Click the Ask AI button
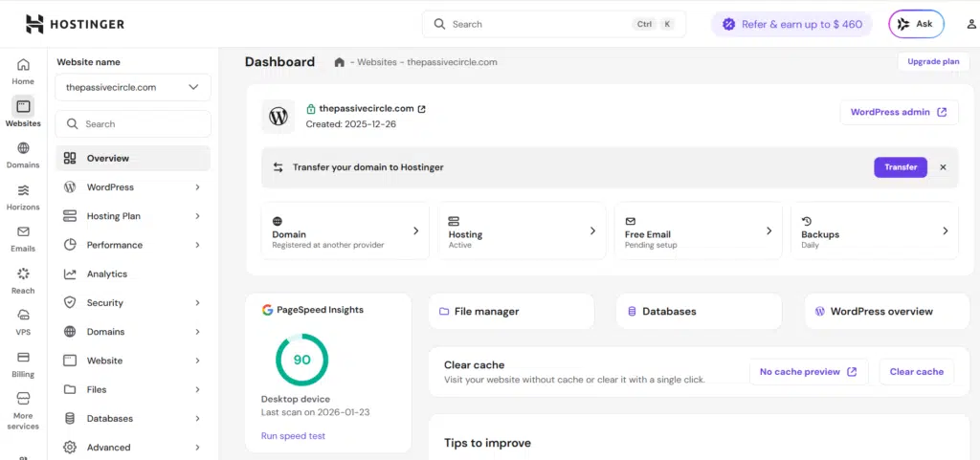The width and height of the screenshot is (980, 460). [x=916, y=24]
